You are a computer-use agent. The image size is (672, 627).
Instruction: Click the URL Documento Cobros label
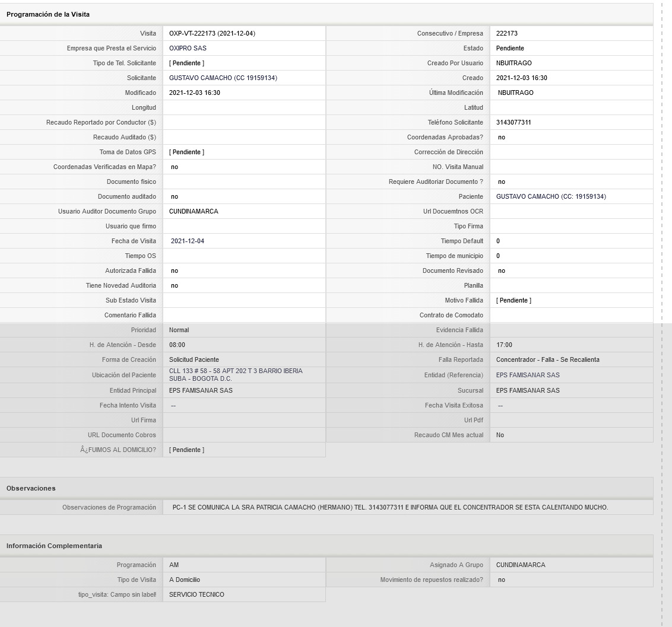[x=122, y=435]
